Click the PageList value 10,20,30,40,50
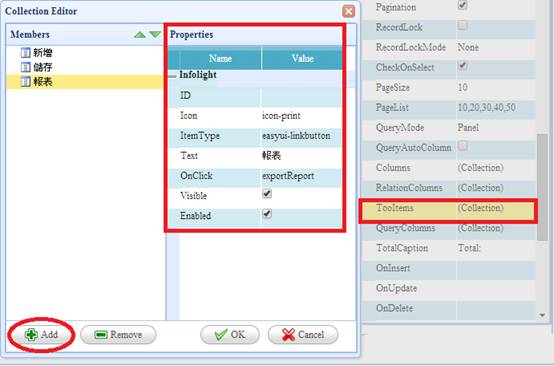This screenshot has height=366, width=554. click(487, 107)
